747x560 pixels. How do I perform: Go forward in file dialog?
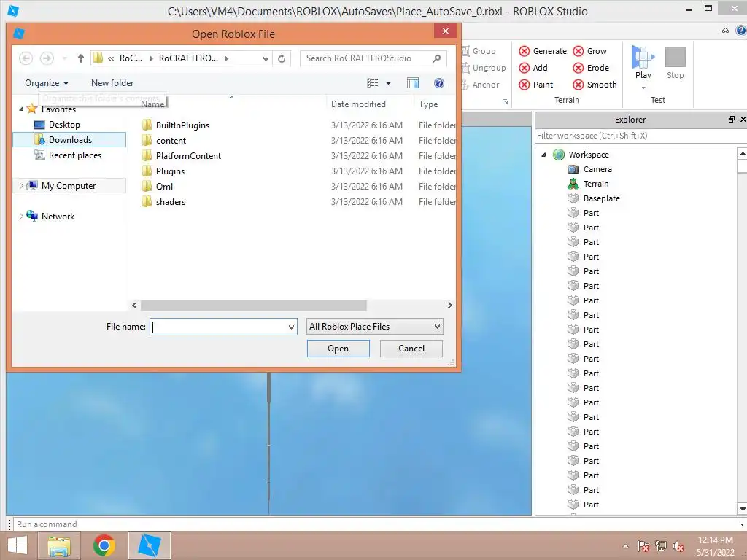47,58
